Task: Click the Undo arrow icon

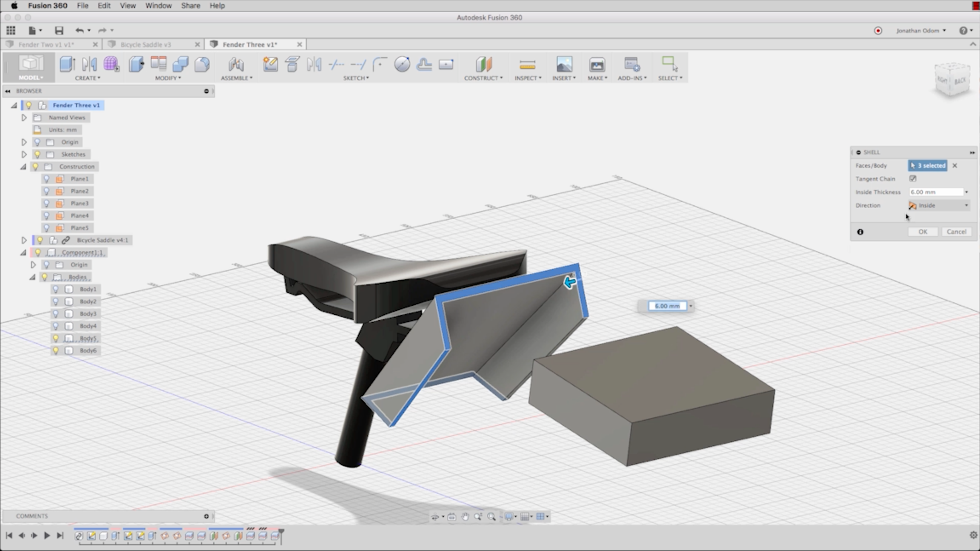Action: tap(79, 30)
